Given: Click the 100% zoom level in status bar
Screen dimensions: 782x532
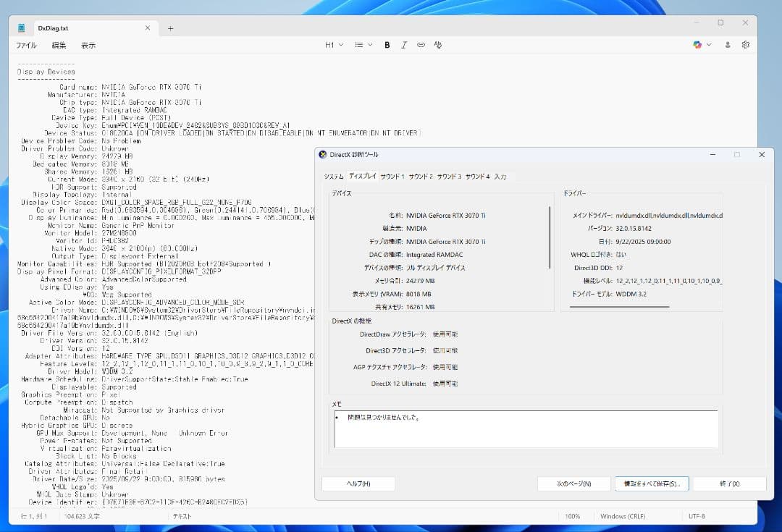Looking at the screenshot, I should (573, 517).
